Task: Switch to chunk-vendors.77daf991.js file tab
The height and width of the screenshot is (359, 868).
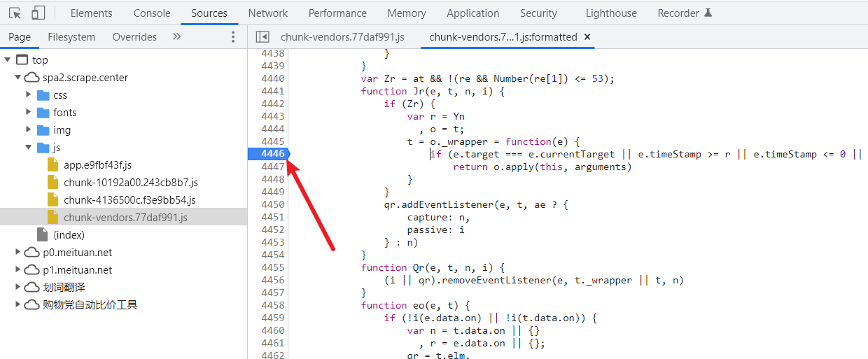Action: (x=342, y=37)
